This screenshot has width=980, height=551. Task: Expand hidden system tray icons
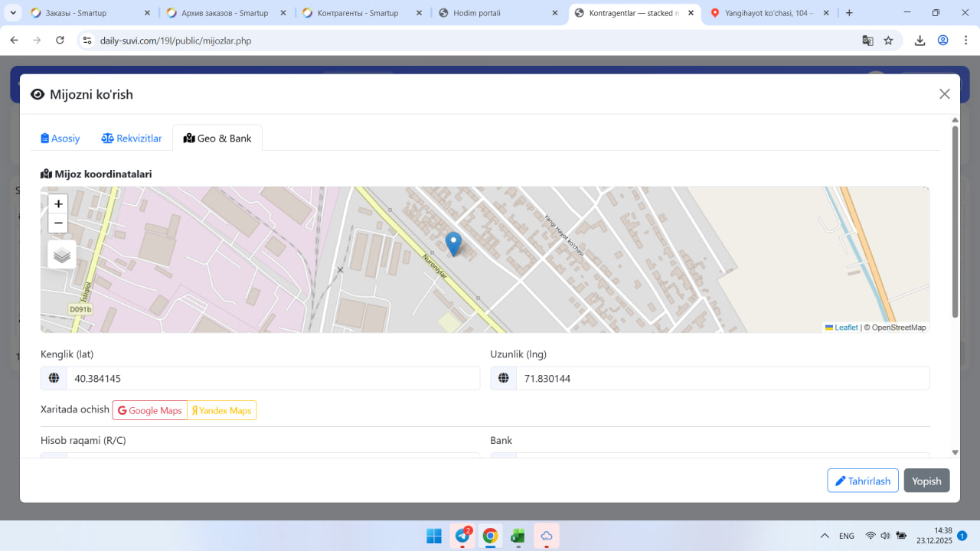coord(825,536)
